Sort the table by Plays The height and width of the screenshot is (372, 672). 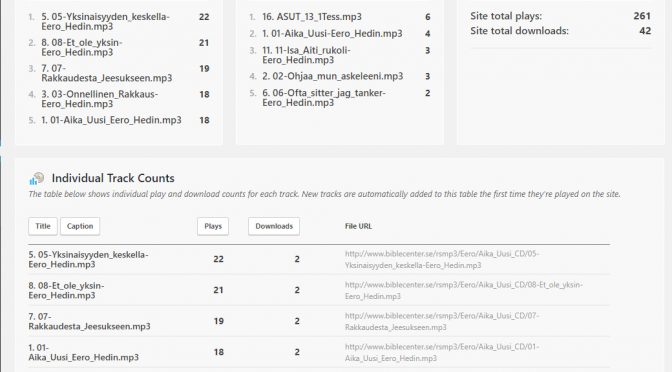point(213,226)
